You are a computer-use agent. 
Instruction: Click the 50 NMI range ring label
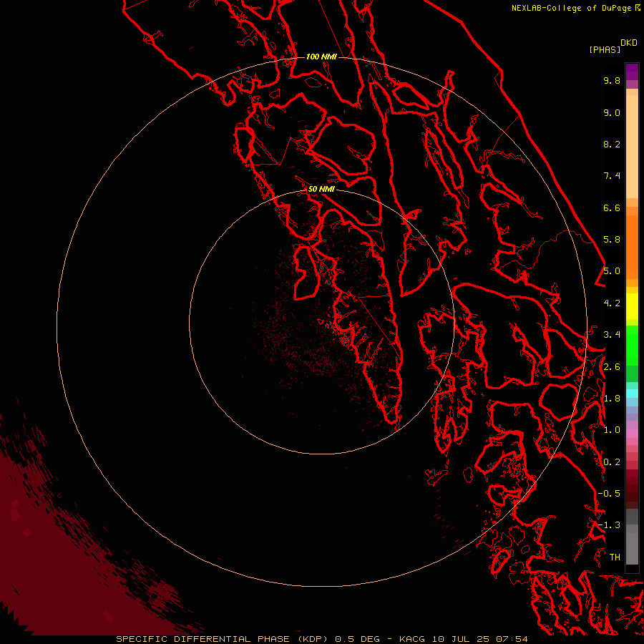321,189
